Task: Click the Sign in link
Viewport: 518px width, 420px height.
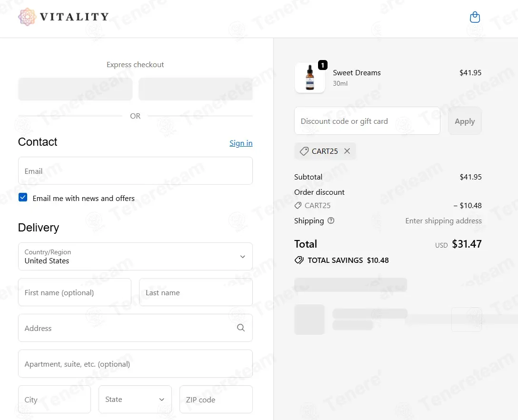Action: pos(241,143)
